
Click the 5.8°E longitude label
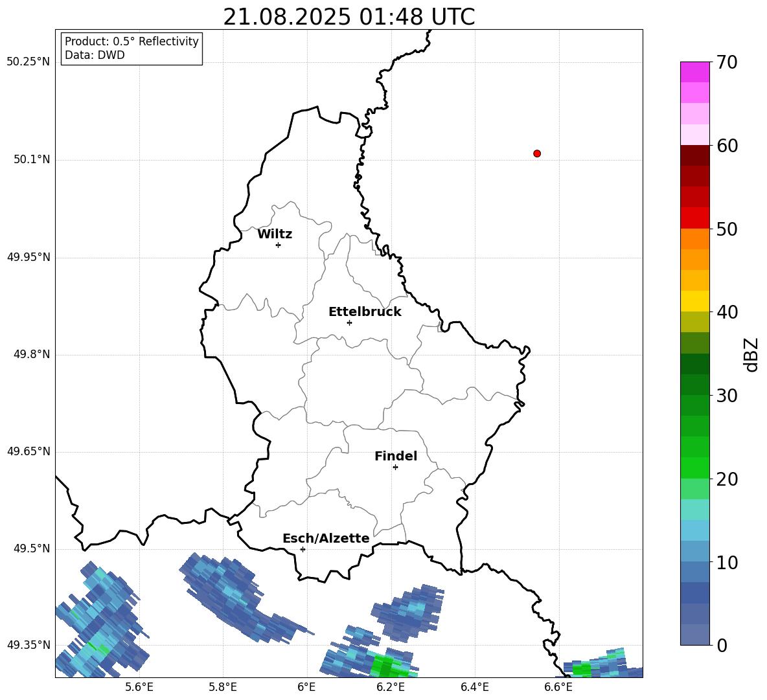[223, 687]
